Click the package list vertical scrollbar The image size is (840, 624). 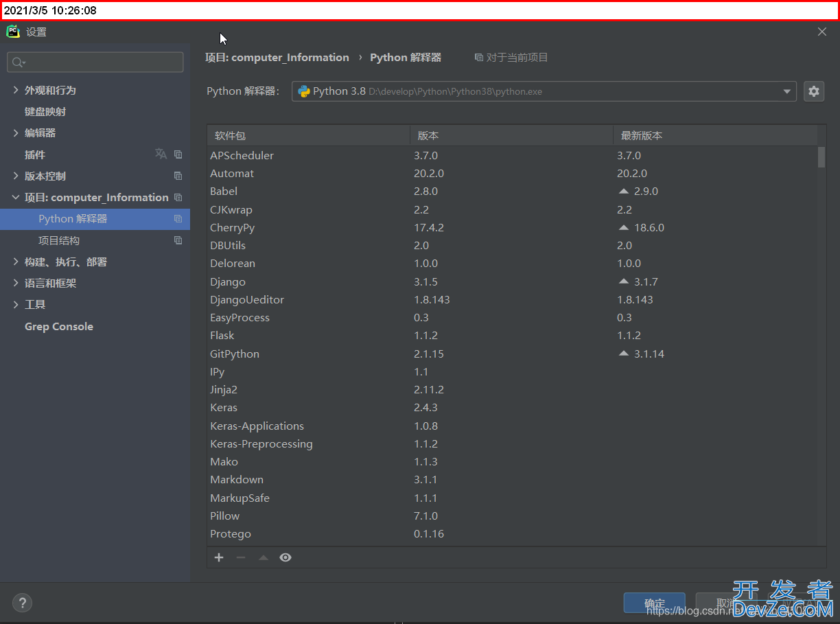pos(821,157)
